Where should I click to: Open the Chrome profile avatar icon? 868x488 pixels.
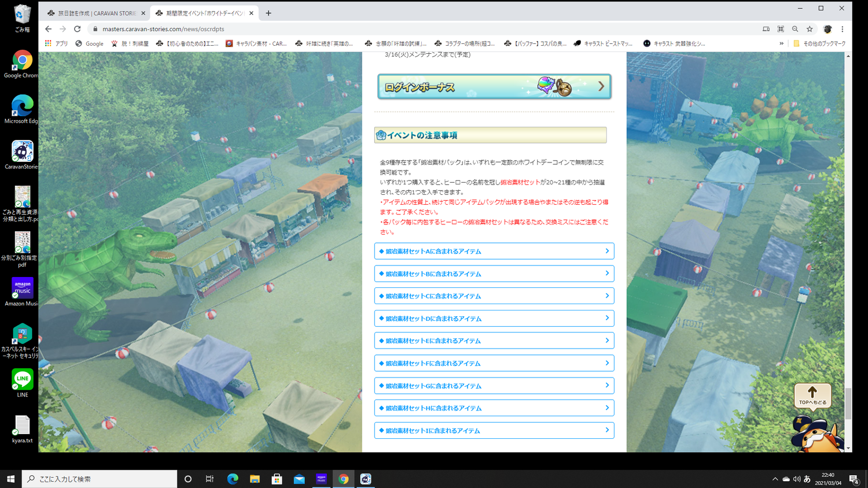(827, 29)
